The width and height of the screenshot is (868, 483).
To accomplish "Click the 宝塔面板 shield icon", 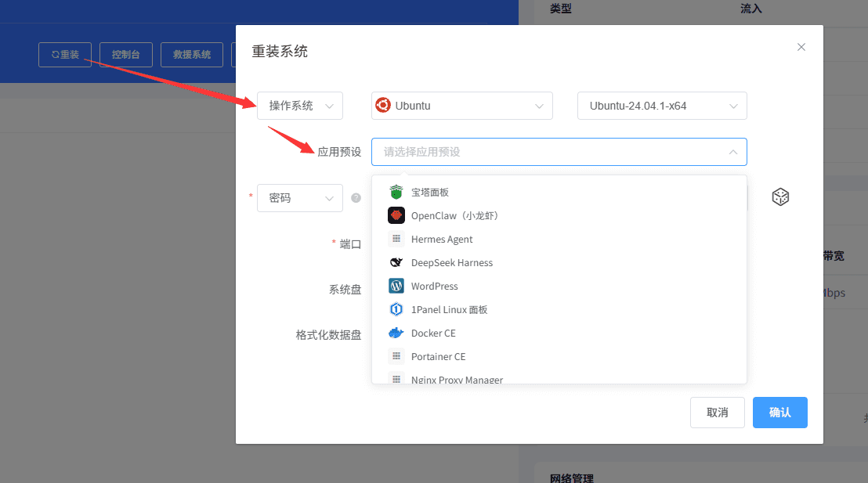I will click(x=396, y=192).
